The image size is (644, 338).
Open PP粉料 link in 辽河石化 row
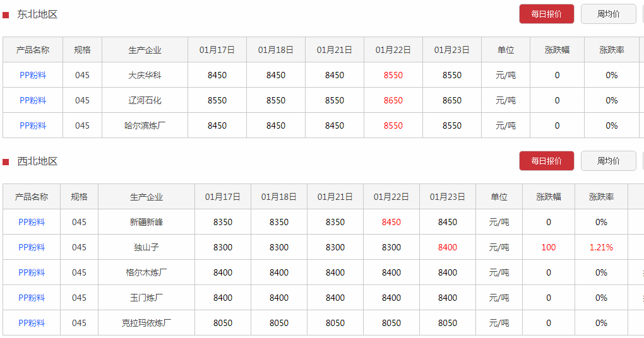coord(33,100)
